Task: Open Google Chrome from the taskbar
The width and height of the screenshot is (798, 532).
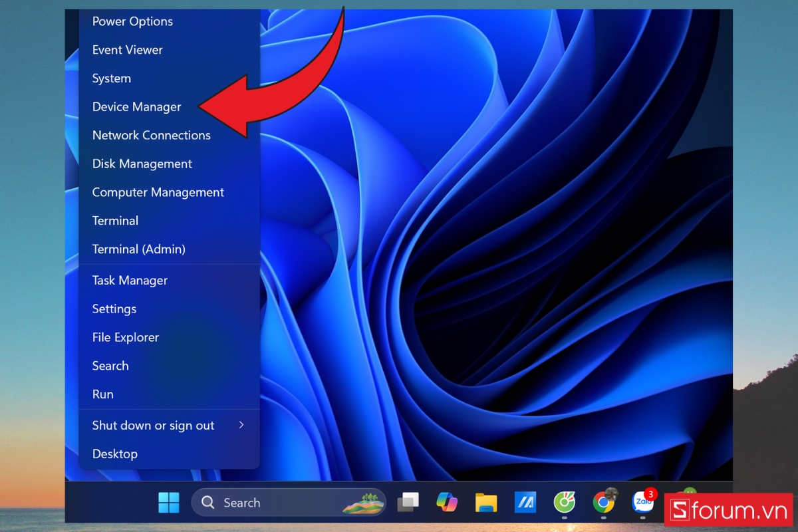Action: (x=604, y=503)
